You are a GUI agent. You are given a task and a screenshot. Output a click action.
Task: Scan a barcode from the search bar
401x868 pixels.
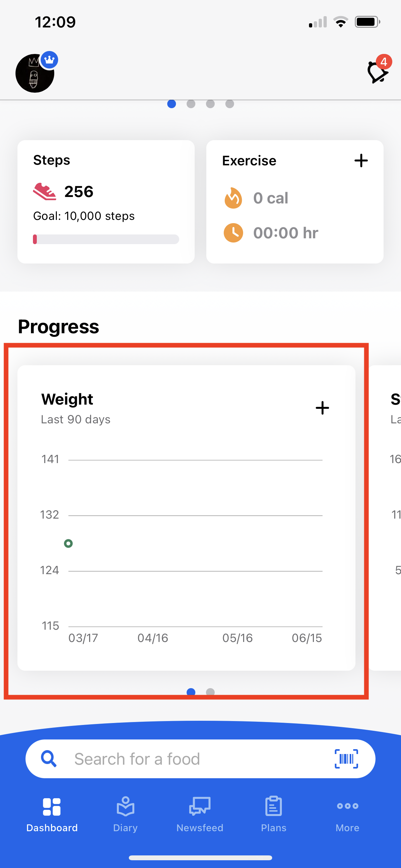tap(346, 759)
